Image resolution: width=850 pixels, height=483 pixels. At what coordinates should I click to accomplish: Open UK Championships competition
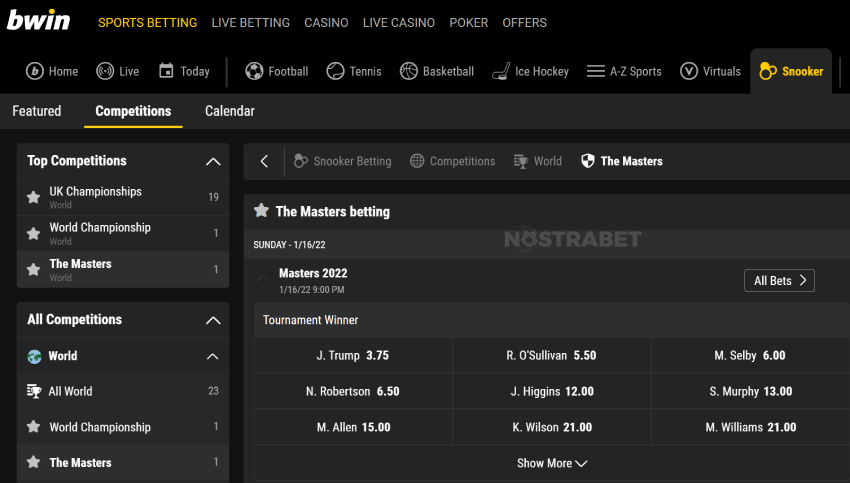pos(123,197)
